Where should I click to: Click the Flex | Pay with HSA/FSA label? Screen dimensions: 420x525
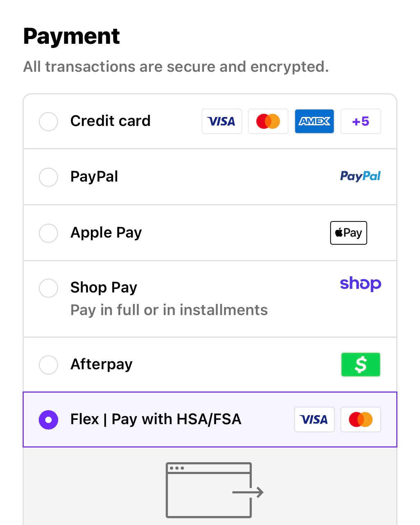pos(156,419)
